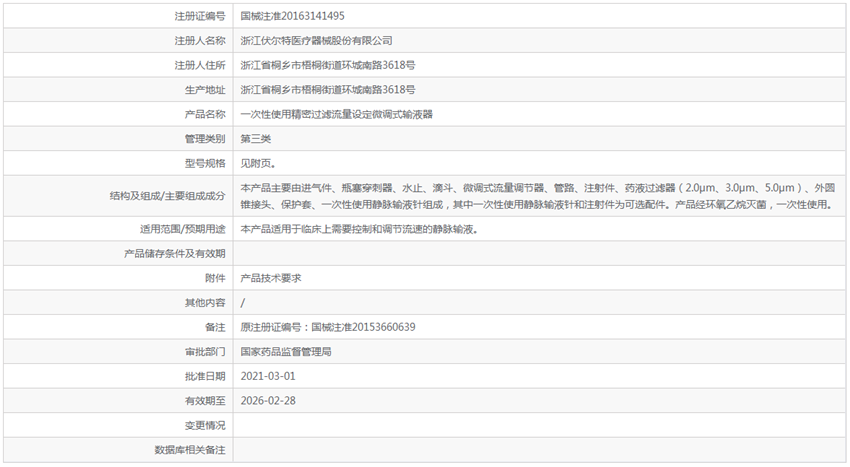Select the value 国家药品监督管理局
The image size is (850, 467).
click(x=286, y=351)
